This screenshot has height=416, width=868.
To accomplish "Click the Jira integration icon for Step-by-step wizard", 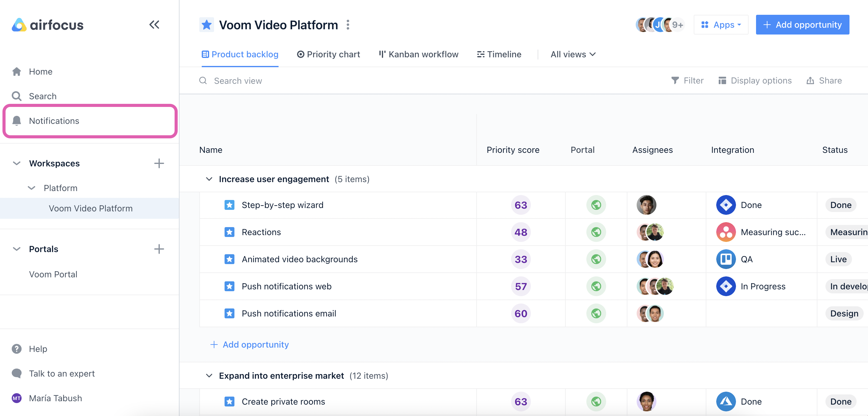I will coord(726,205).
